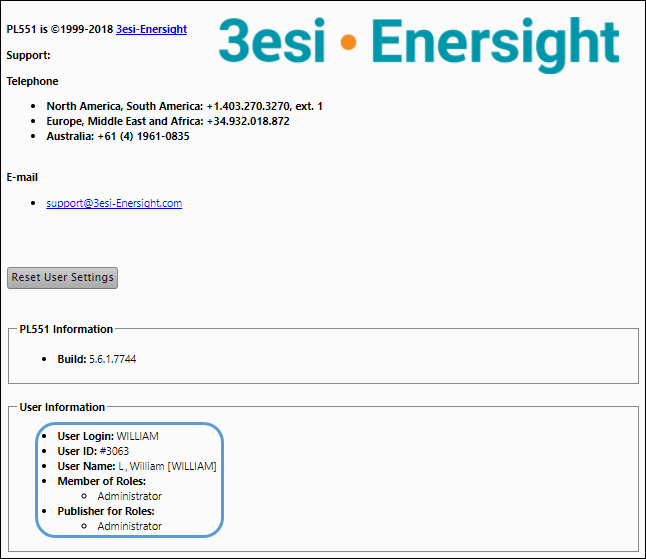Click the User Information group heading
The height and width of the screenshot is (559, 646).
pyautogui.click(x=62, y=407)
